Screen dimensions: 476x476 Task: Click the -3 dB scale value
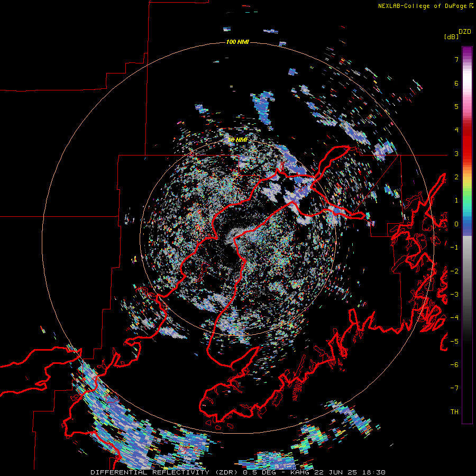454,295
